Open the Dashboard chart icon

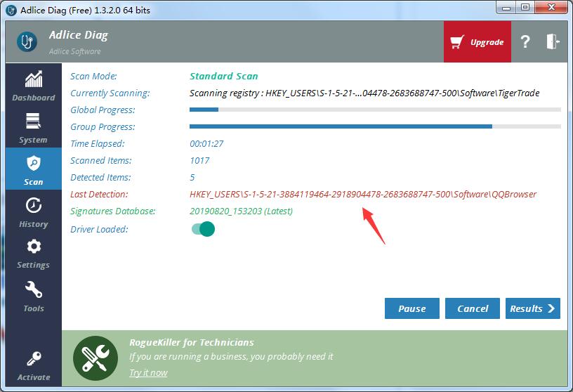pyautogui.click(x=34, y=79)
